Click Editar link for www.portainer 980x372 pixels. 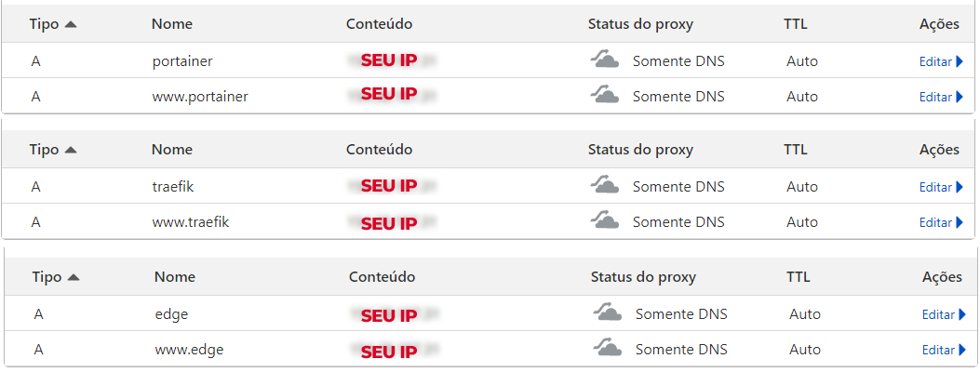pos(935,97)
